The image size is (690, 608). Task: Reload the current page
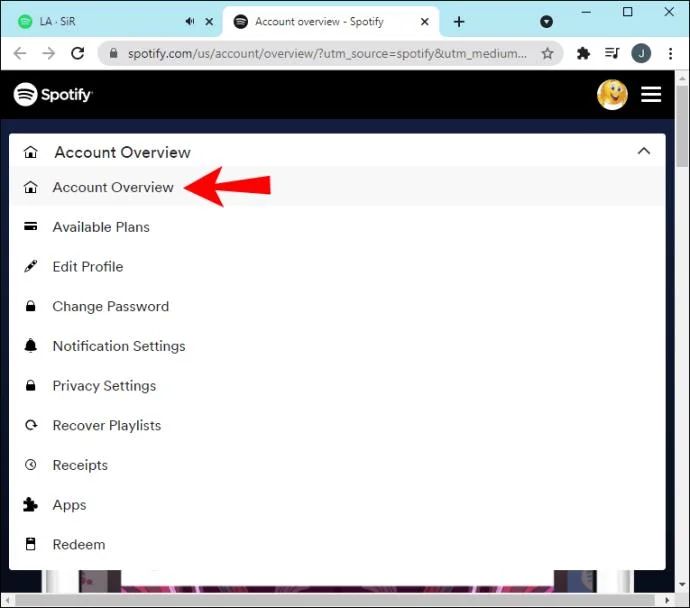(78, 53)
